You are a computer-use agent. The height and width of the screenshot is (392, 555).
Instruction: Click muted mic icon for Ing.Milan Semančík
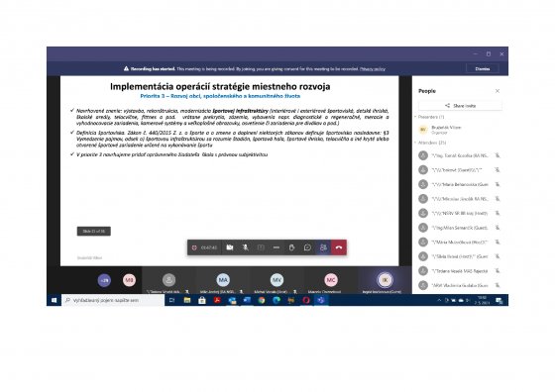498,228
